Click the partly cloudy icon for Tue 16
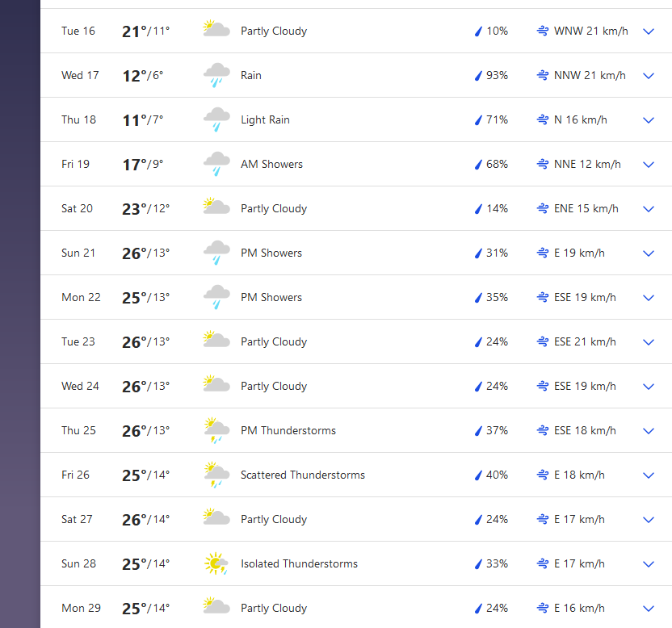This screenshot has height=628, width=672. tap(216, 31)
